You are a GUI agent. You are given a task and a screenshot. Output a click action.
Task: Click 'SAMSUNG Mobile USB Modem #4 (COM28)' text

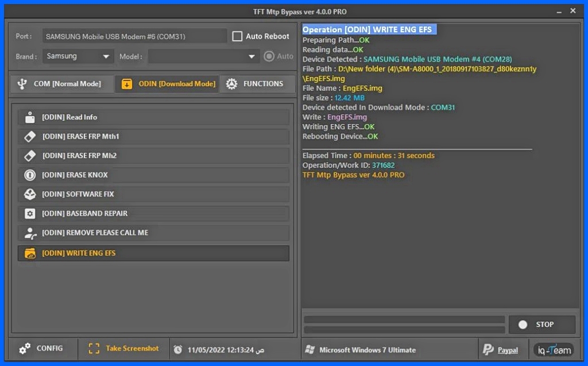pos(438,59)
